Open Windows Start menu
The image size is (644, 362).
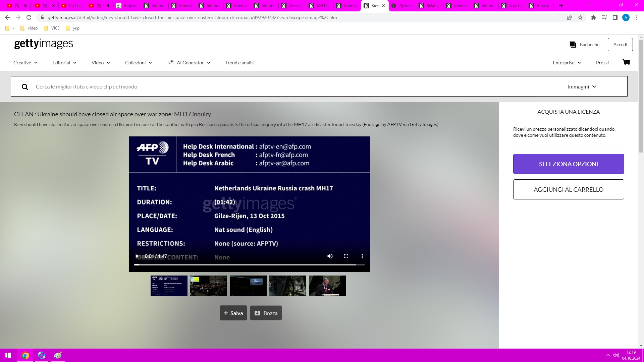(8, 355)
